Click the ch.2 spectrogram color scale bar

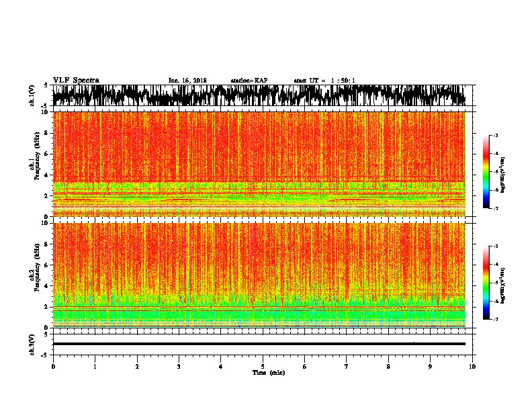pos(486,283)
